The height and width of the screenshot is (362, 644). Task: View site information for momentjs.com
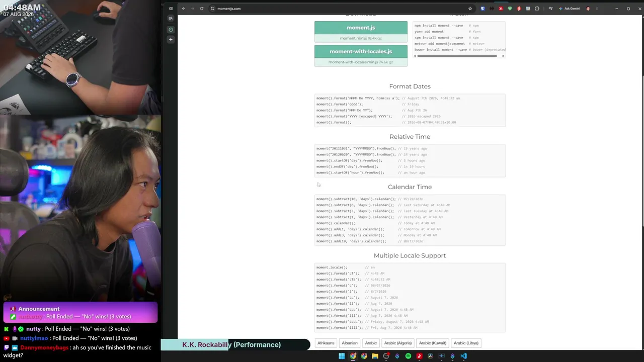[x=213, y=9]
